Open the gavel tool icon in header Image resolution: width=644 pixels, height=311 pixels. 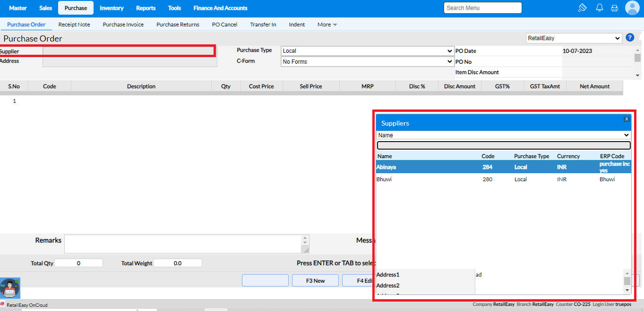tap(582, 8)
